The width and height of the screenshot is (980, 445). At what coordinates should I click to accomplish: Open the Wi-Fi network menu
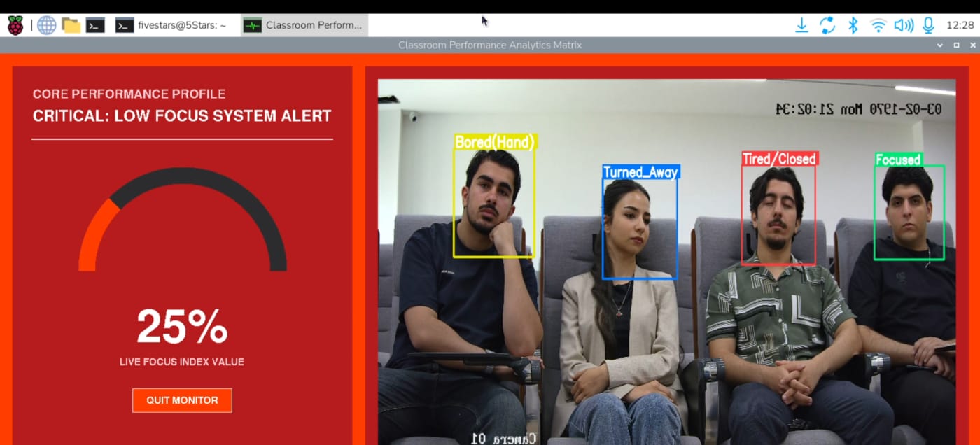click(878, 26)
